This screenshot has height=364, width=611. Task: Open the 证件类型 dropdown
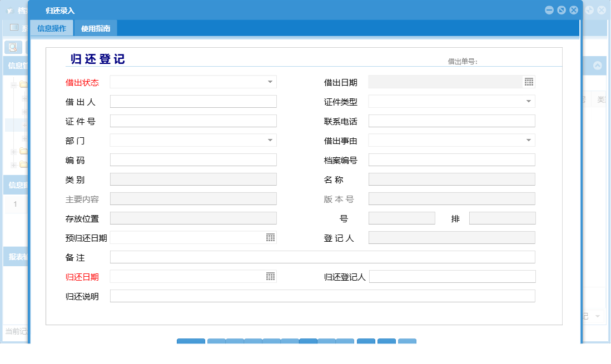tap(528, 101)
